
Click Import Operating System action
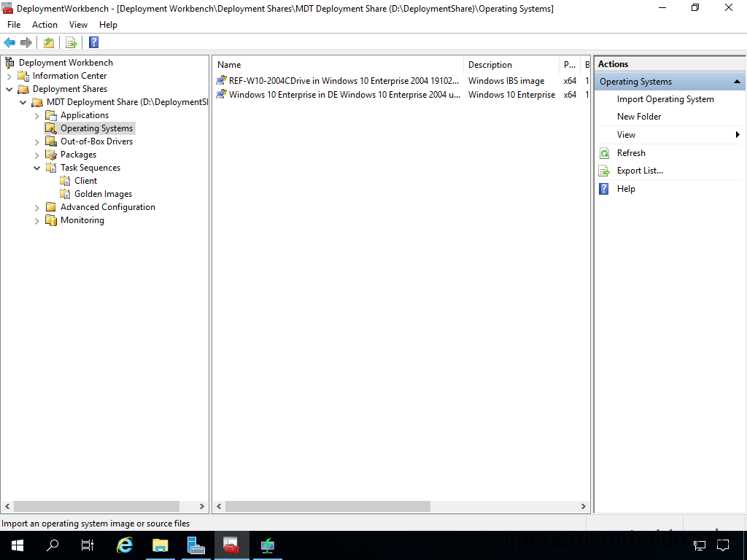[665, 99]
